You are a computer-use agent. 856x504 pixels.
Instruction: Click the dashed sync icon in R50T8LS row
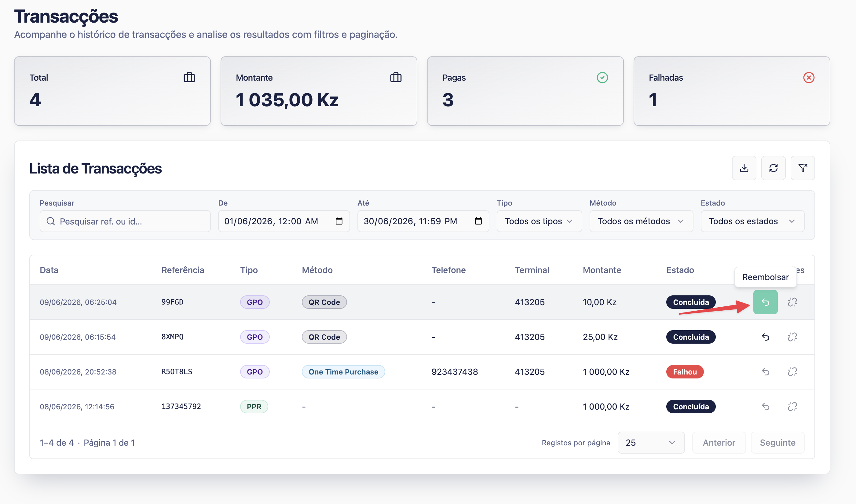coord(792,371)
